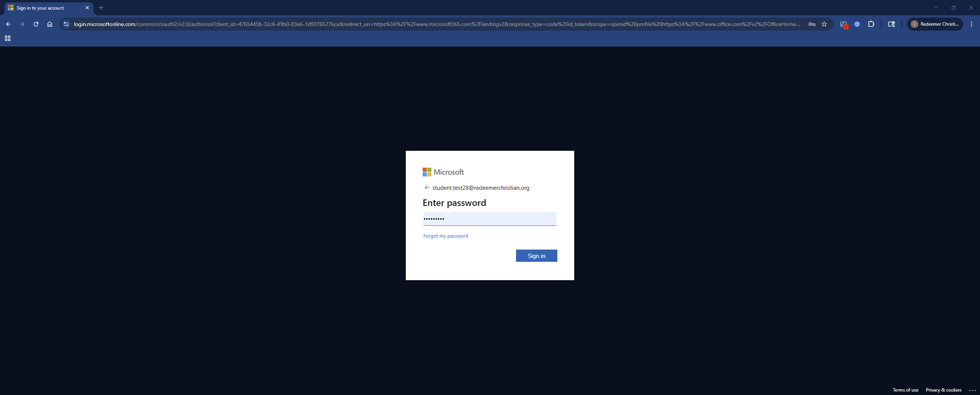Click the Microsoft logo
The image size is (980, 395).
[443, 172]
